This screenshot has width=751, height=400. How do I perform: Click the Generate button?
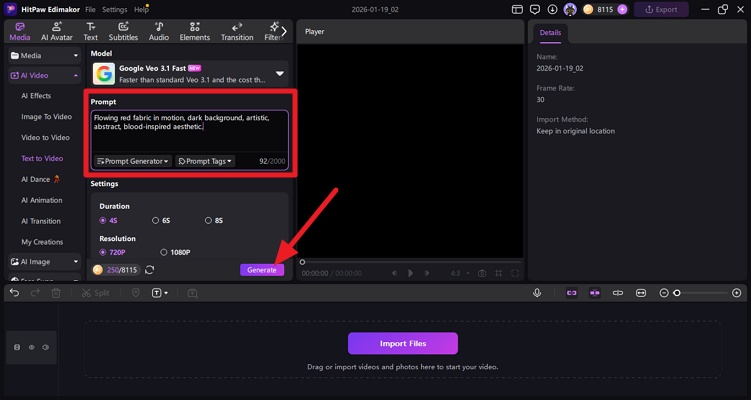(x=262, y=270)
